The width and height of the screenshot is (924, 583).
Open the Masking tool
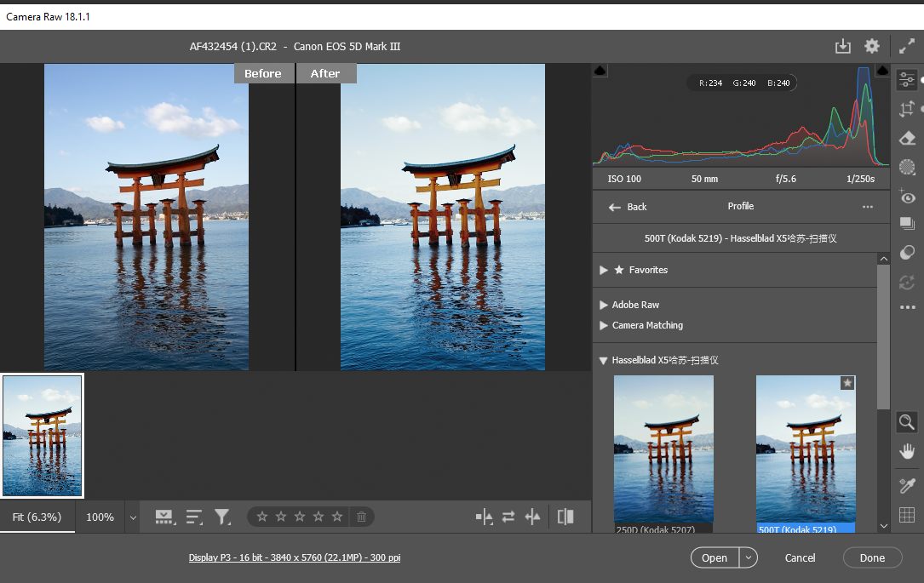[907, 167]
